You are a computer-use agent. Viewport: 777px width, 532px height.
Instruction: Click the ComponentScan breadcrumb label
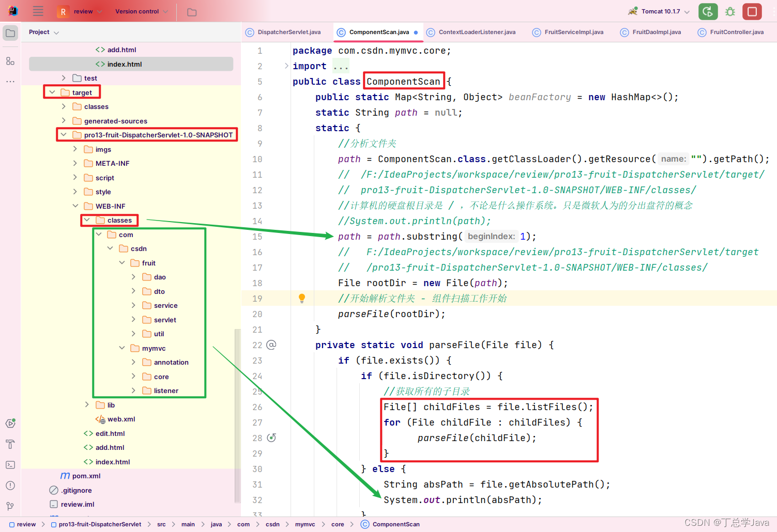tap(396, 524)
